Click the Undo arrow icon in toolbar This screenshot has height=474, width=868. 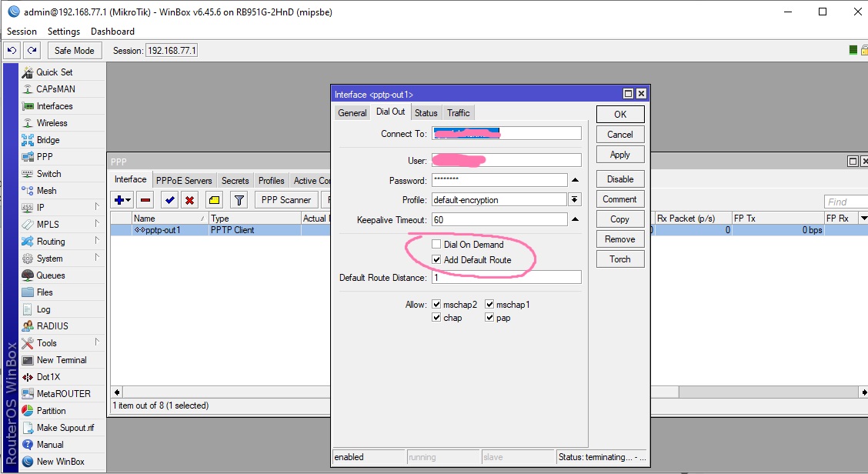12,50
